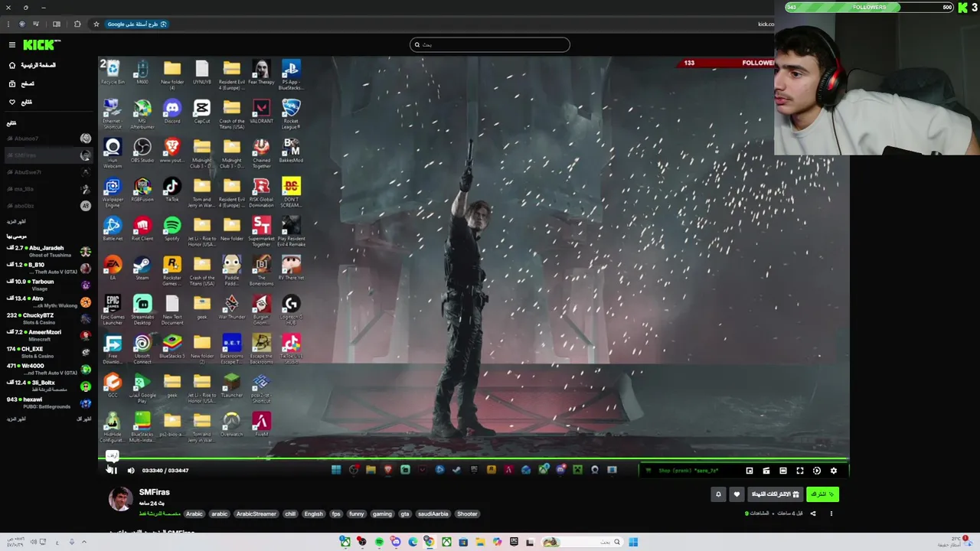This screenshot has height=551, width=980.
Task: Click the Arabic tag with capital A
Action: pos(194,514)
